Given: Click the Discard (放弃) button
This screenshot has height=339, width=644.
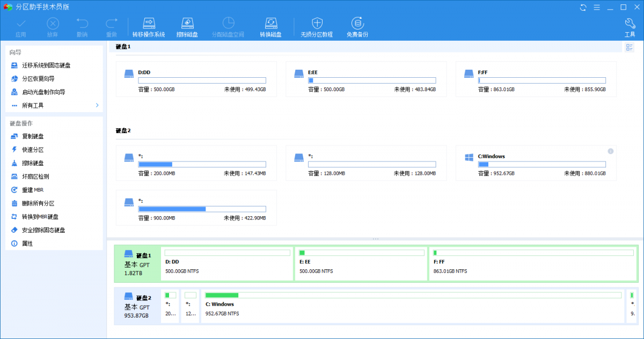Looking at the screenshot, I should 52,26.
